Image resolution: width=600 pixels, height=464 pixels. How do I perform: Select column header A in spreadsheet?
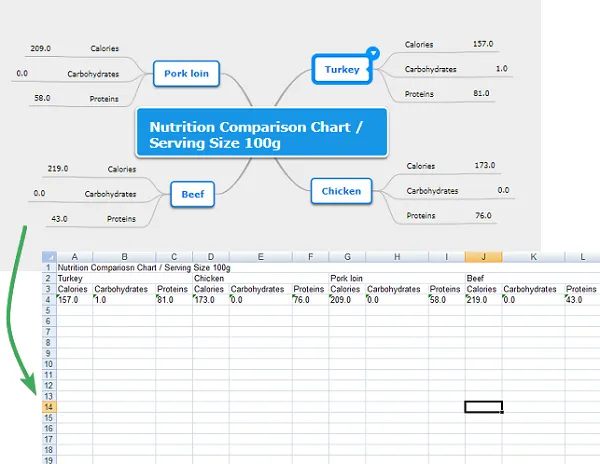[75, 257]
